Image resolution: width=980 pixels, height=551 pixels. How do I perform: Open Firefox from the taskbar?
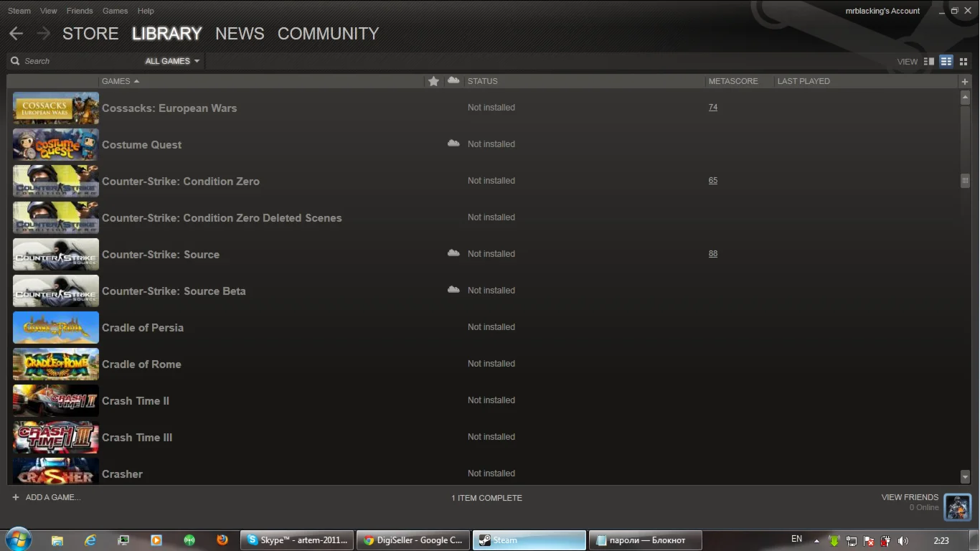pyautogui.click(x=222, y=540)
